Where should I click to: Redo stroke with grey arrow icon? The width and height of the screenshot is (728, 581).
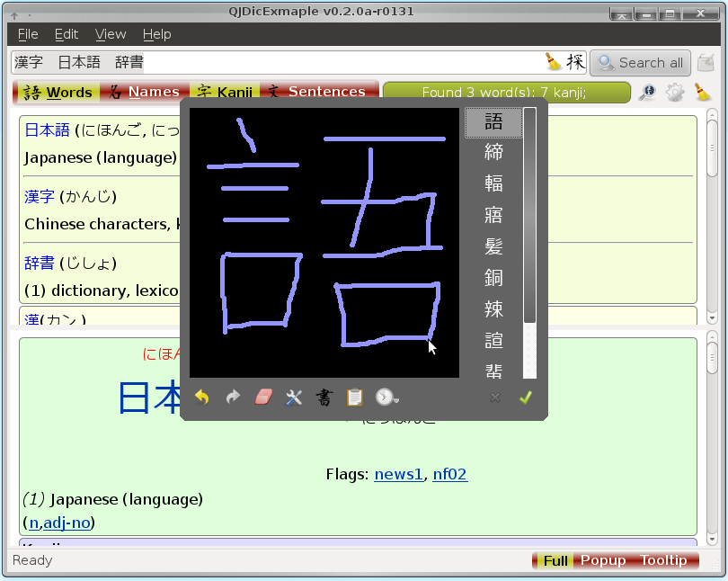click(x=233, y=398)
